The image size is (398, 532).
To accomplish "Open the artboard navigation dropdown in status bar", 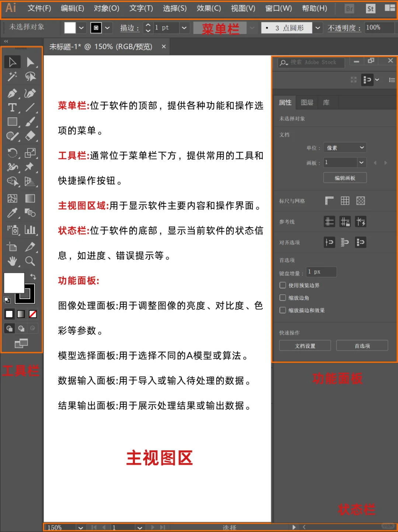I will [x=140, y=528].
